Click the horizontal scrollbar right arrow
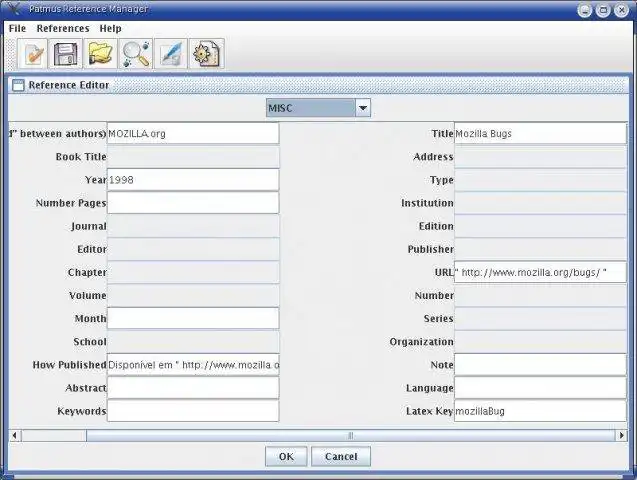Viewport: 637px width, 480px height. tap(621, 435)
